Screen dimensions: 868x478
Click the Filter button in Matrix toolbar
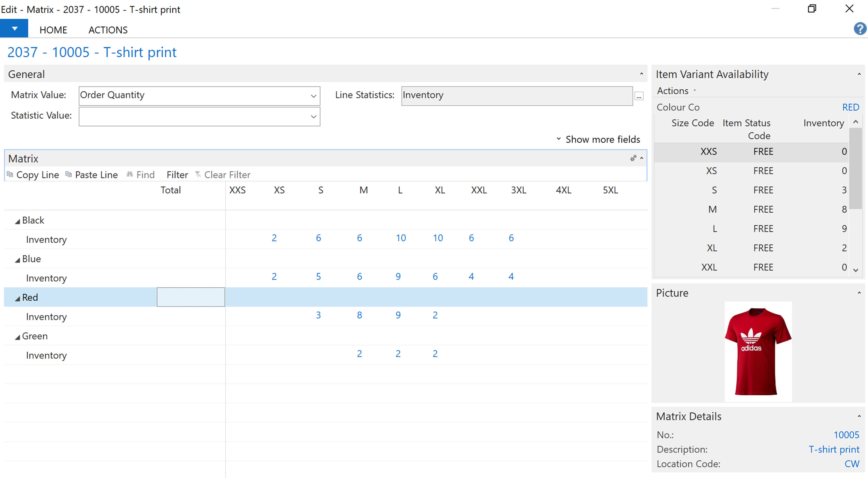coord(177,175)
